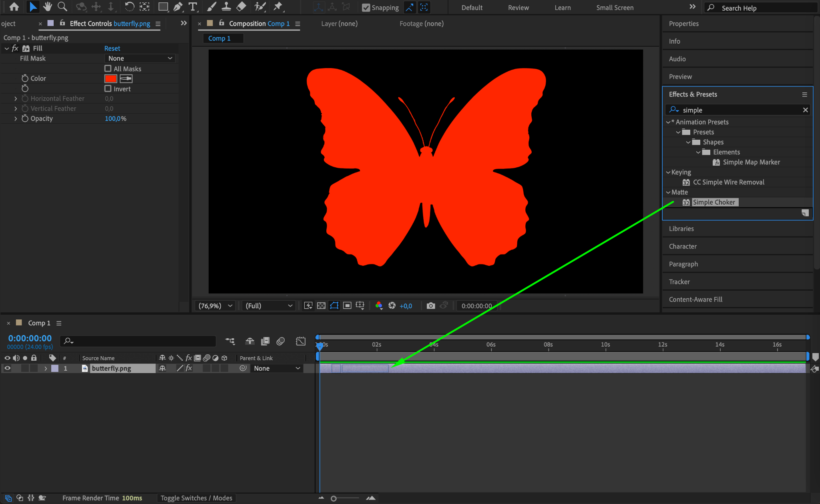Click the snapshot camera icon

430,306
